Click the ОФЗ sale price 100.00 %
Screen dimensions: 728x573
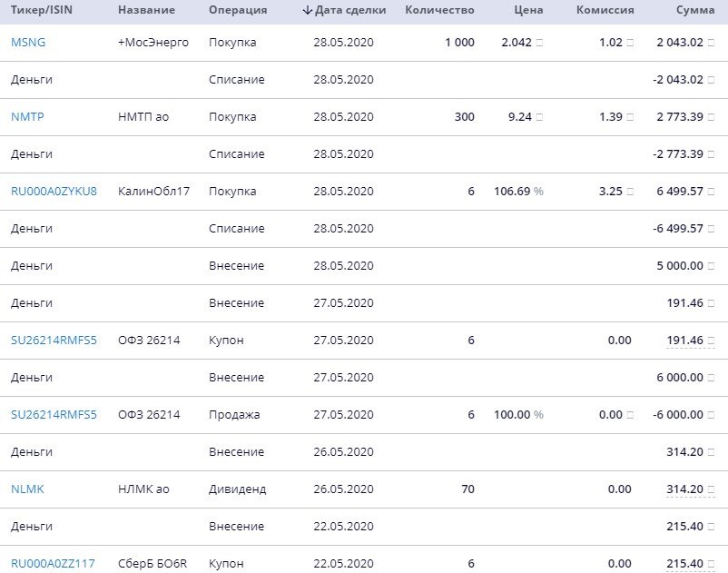(518, 414)
